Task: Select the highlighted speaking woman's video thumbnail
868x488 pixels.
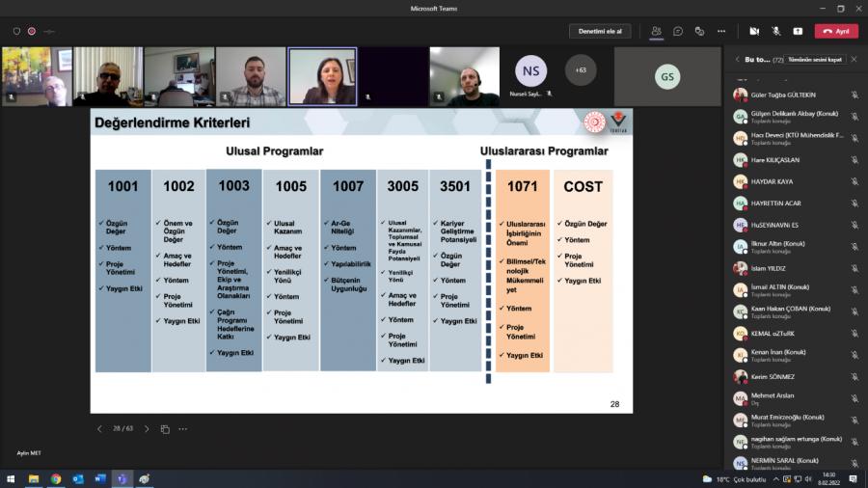Action: point(322,76)
